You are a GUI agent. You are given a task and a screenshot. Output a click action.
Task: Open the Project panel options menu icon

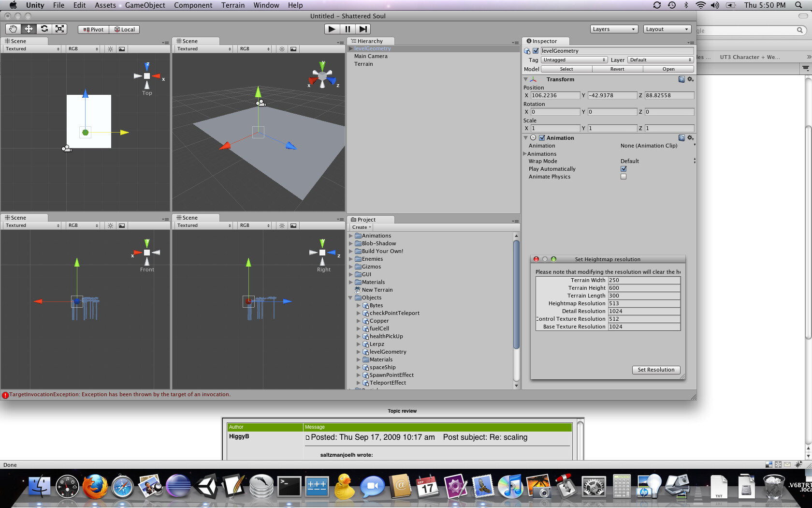(515, 221)
